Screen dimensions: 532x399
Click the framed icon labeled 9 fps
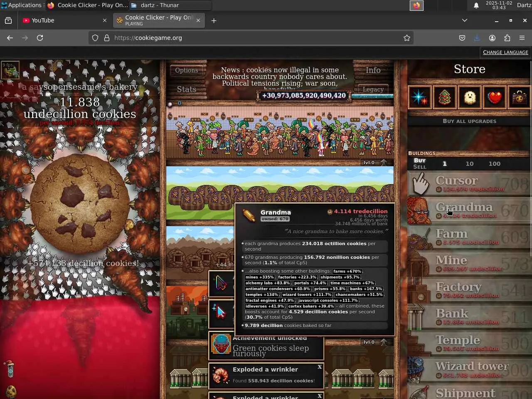10,70
